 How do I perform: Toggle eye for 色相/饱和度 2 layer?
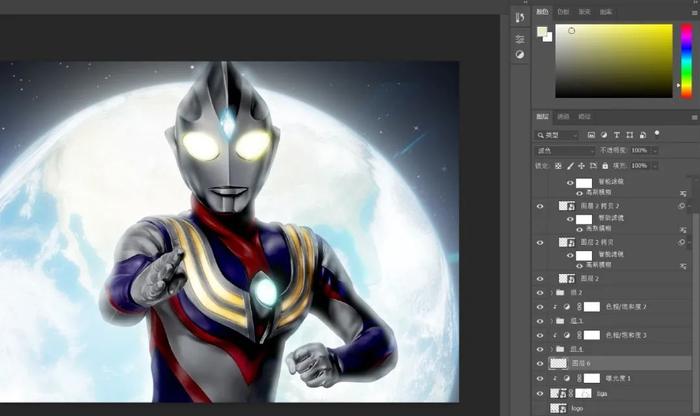pos(540,307)
